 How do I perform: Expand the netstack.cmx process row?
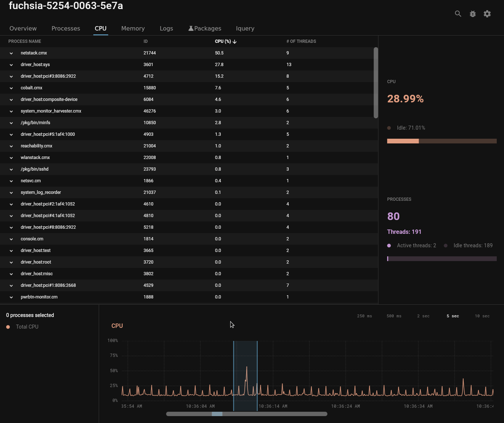(11, 53)
